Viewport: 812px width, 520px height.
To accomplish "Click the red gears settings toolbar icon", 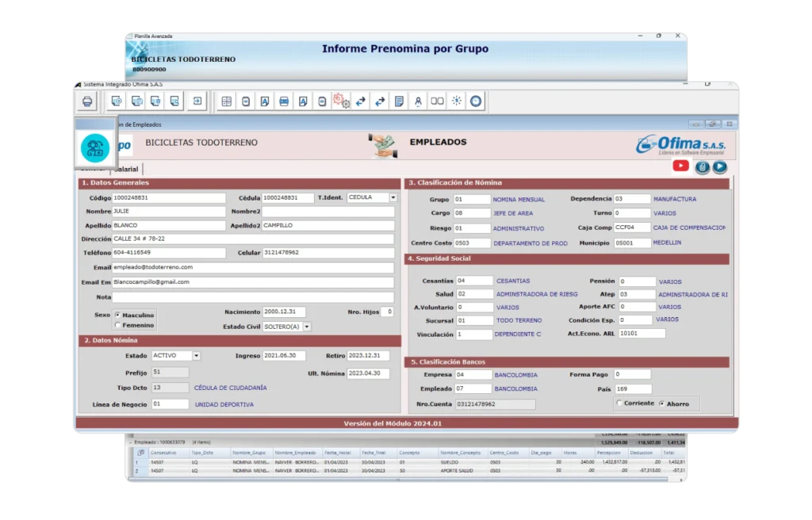I will tap(341, 101).
